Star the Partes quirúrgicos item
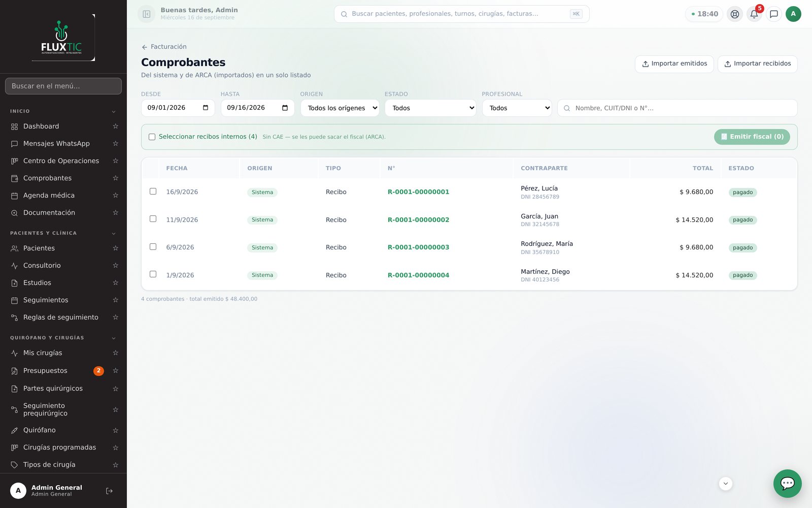The image size is (812, 508). [x=115, y=389]
